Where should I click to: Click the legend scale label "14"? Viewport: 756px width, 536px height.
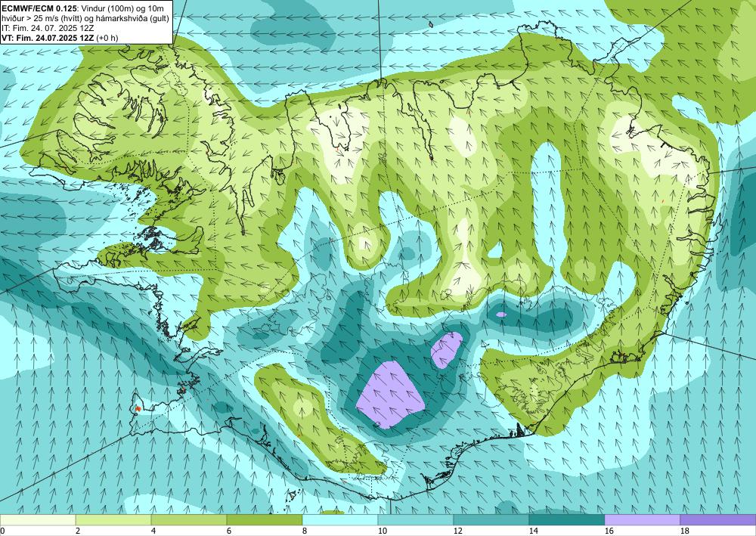pos(533,531)
